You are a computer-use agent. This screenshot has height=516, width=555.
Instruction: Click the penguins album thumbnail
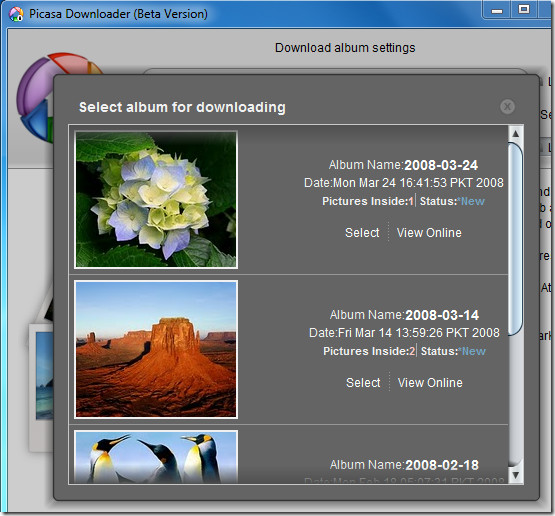[x=156, y=457]
